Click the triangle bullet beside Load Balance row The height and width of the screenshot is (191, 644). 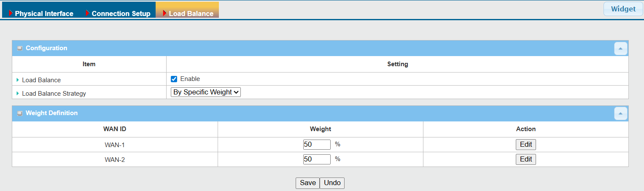tap(18, 80)
